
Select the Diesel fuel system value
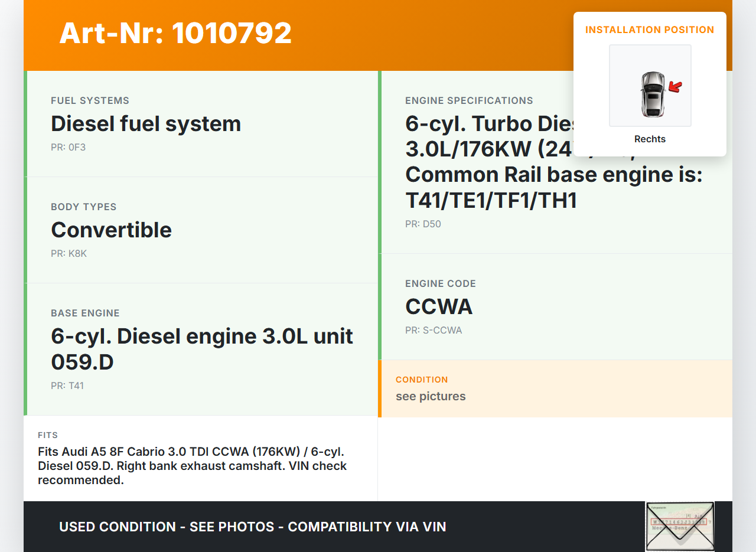146,124
